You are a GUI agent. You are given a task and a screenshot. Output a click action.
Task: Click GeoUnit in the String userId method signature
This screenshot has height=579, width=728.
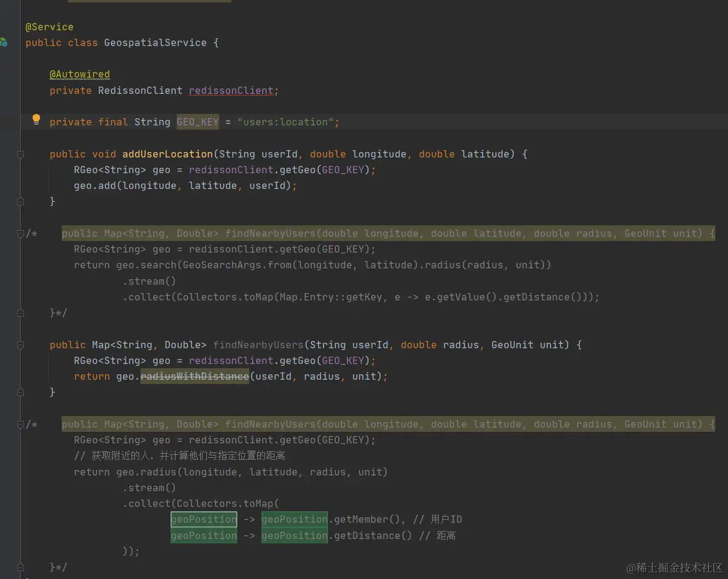512,345
